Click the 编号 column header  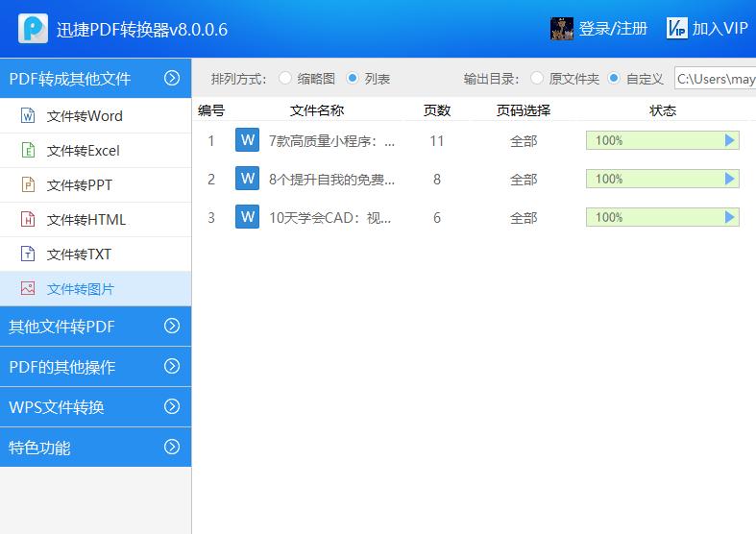point(211,110)
